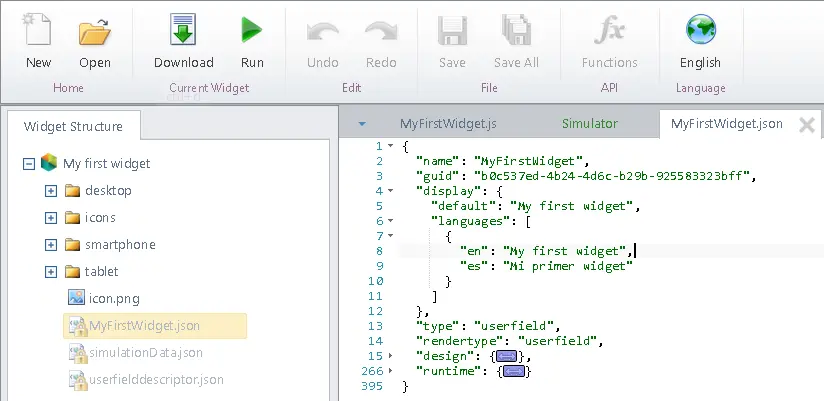The height and width of the screenshot is (401, 824).
Task: Run the current widget
Action: 252,29
